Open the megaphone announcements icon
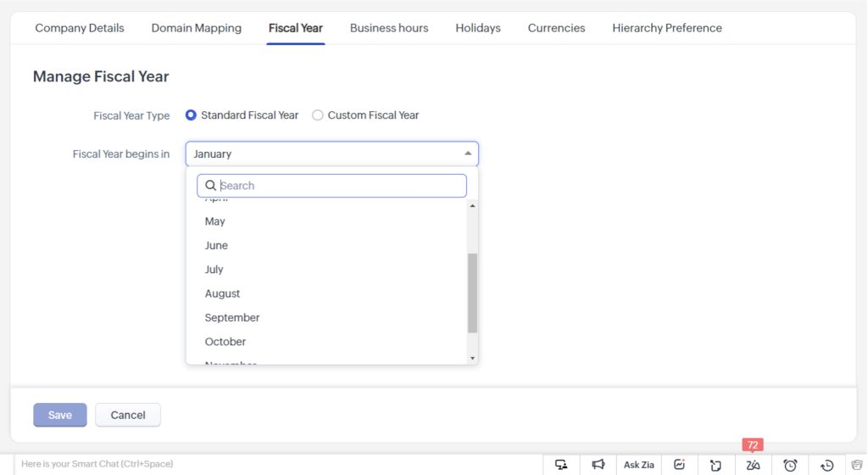The width and height of the screenshot is (868, 475). point(598,465)
